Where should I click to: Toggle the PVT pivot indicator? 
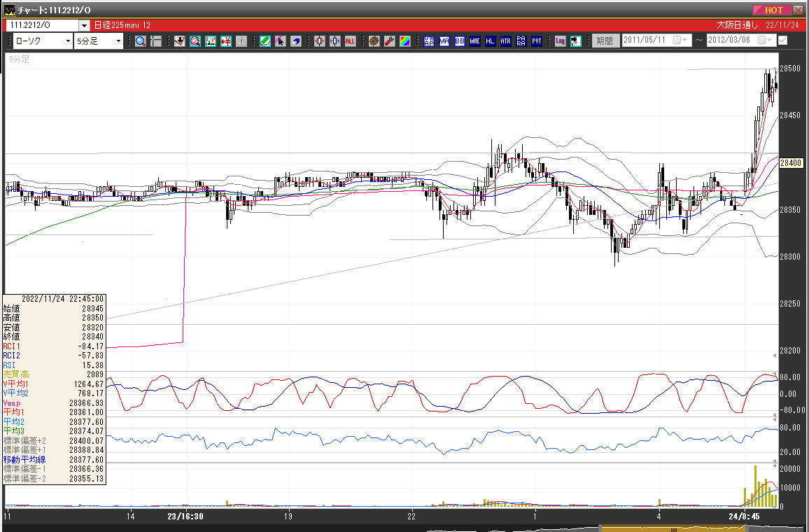(x=537, y=41)
